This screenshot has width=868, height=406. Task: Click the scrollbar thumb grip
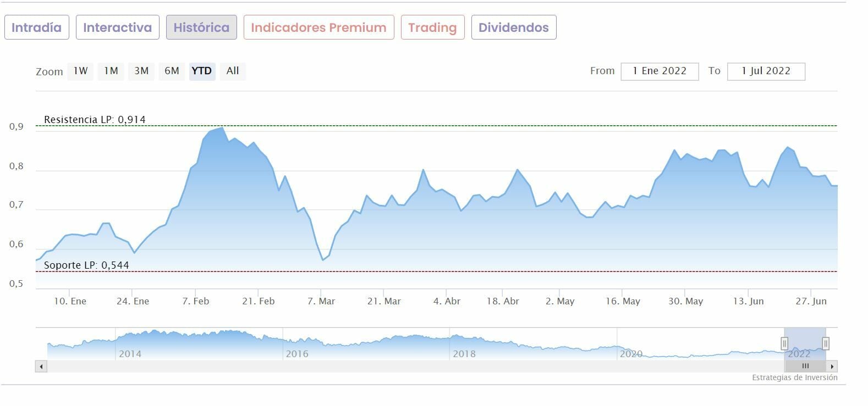(805, 366)
